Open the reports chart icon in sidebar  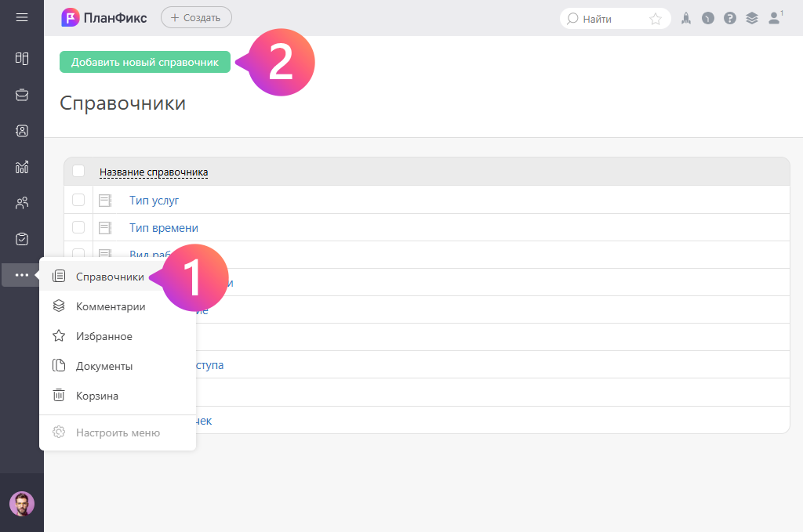pos(22,167)
